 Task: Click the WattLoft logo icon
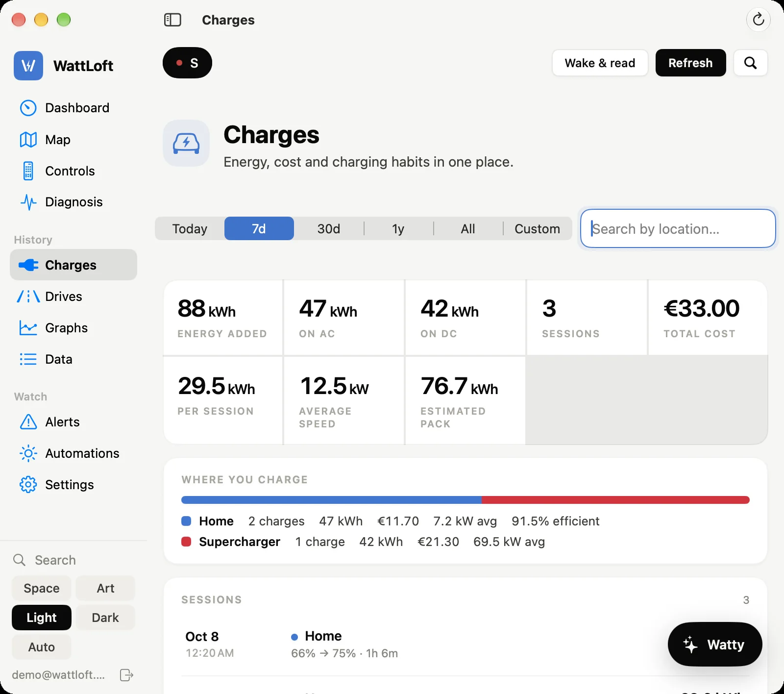[x=28, y=66]
